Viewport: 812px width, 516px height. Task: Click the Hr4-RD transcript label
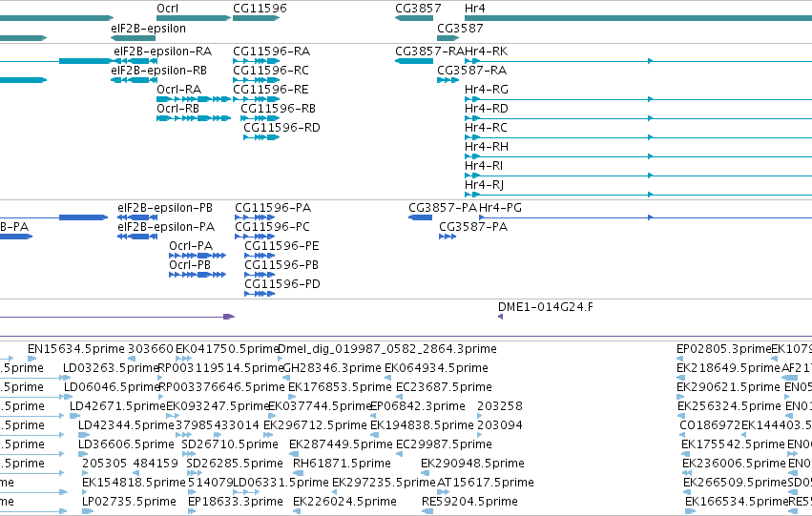point(487,109)
